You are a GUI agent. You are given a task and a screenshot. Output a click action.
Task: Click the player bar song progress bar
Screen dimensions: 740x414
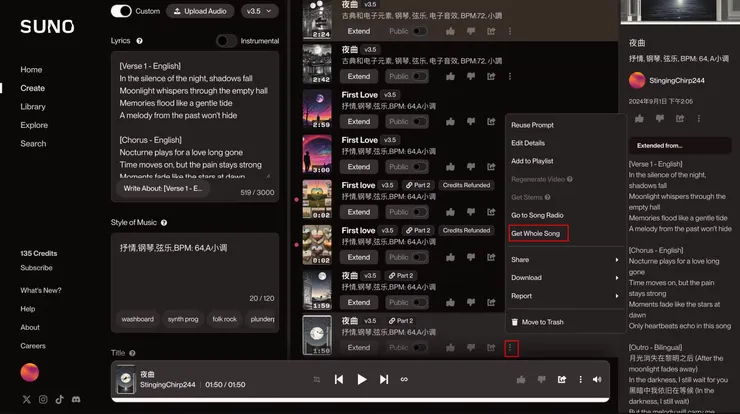360,400
